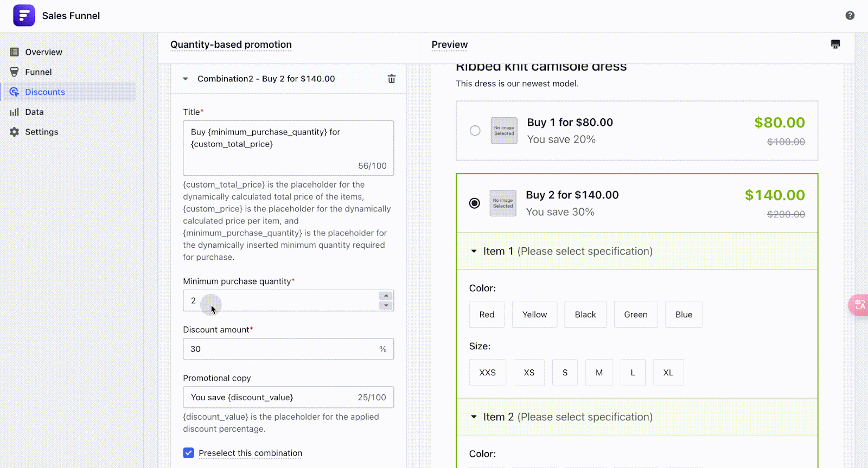Viewport: 868px width, 468px height.
Task: Delete Combination2 with the trash icon
Action: (x=392, y=79)
